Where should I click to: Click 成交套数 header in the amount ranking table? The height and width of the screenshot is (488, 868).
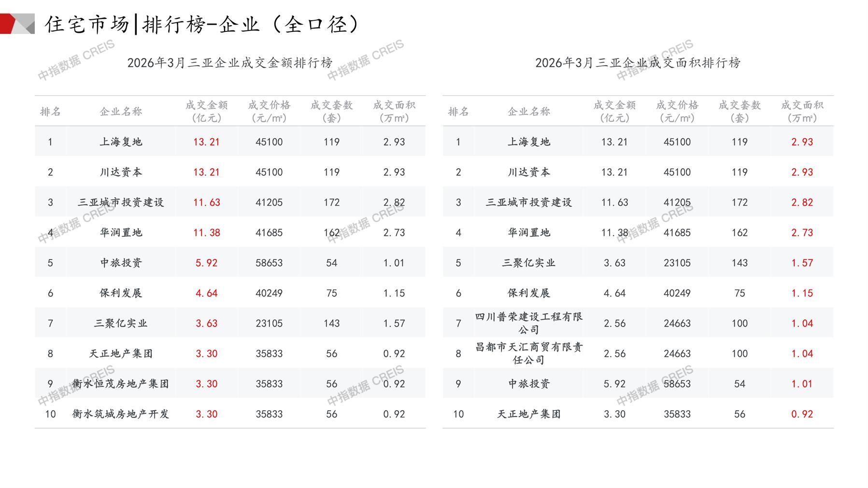[331, 111]
